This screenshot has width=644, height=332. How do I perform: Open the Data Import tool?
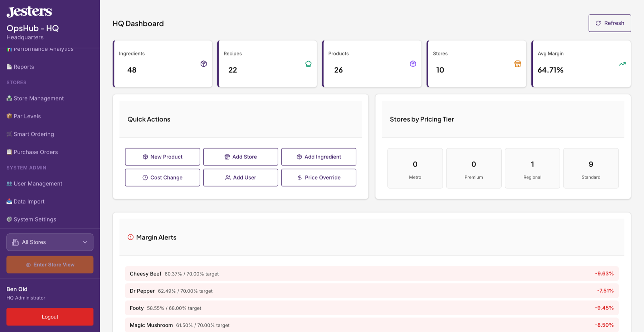29,201
